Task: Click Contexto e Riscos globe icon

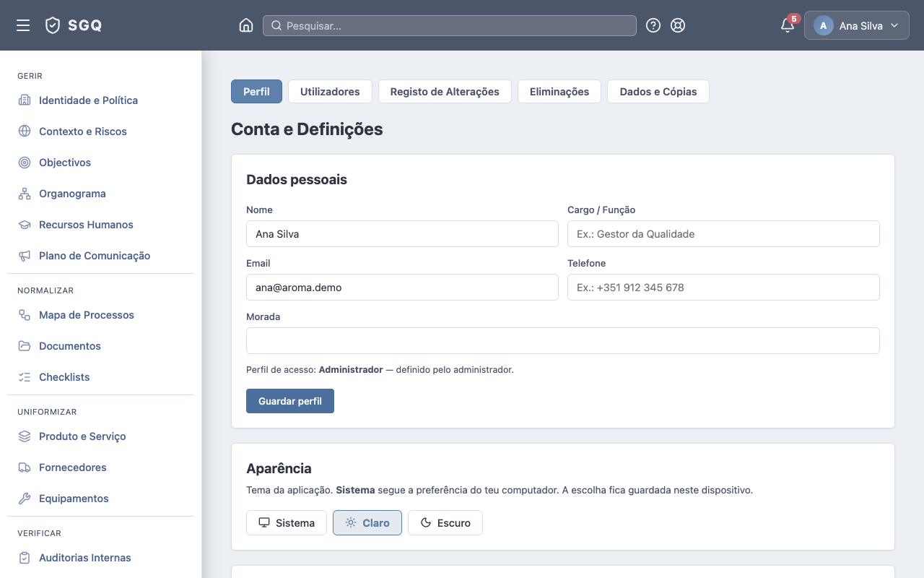Action: (x=25, y=131)
